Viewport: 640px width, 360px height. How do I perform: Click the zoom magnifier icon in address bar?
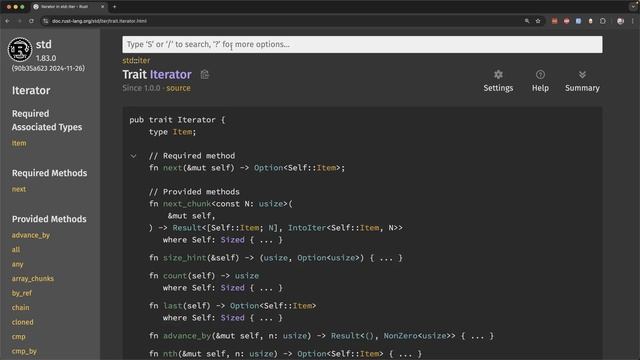(527, 21)
